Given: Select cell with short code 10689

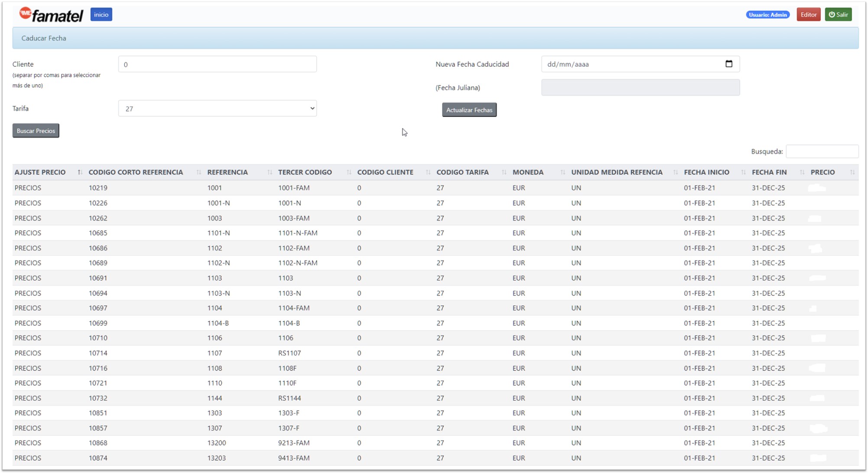Looking at the screenshot, I should click(x=98, y=263).
